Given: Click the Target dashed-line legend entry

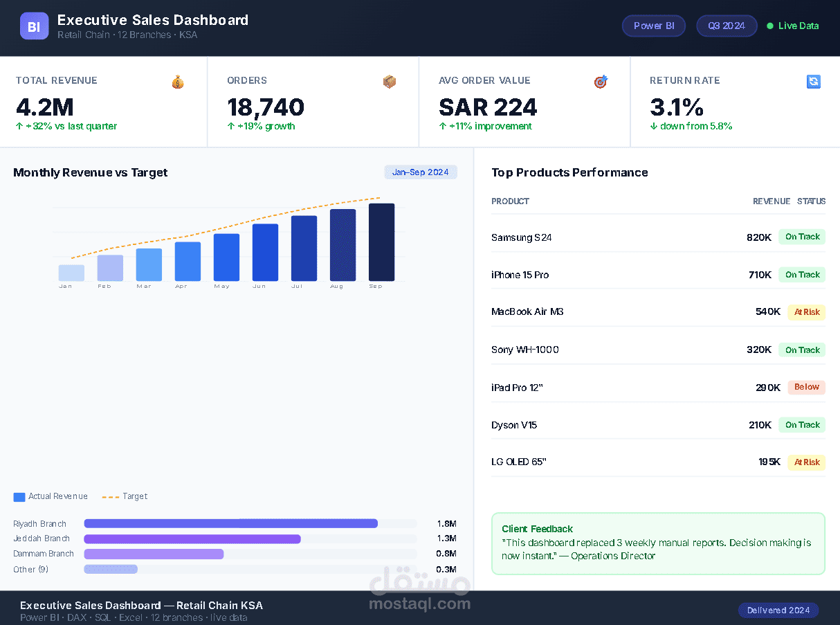Looking at the screenshot, I should (125, 497).
